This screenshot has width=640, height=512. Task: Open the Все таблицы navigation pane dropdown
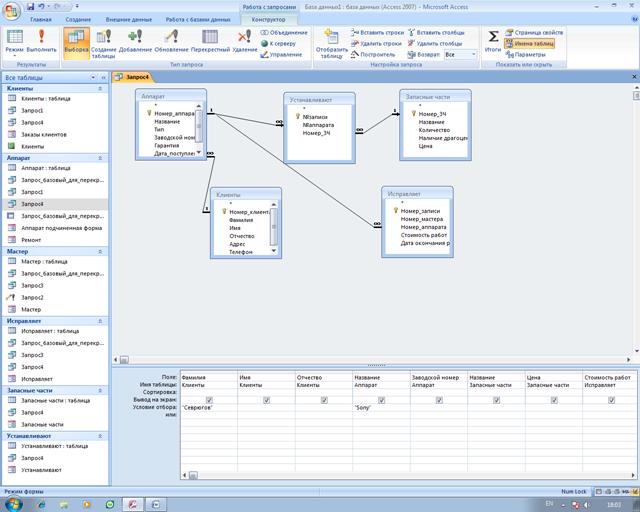point(103,76)
